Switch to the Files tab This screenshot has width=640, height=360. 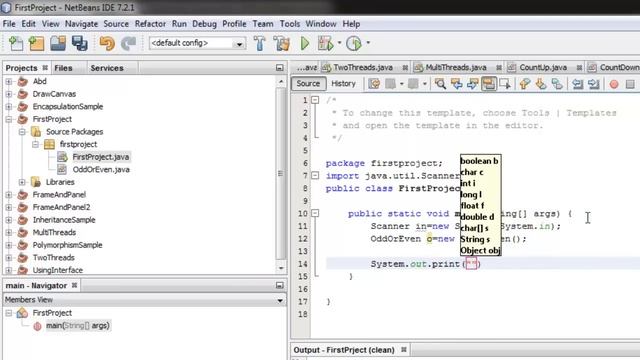coord(63,68)
